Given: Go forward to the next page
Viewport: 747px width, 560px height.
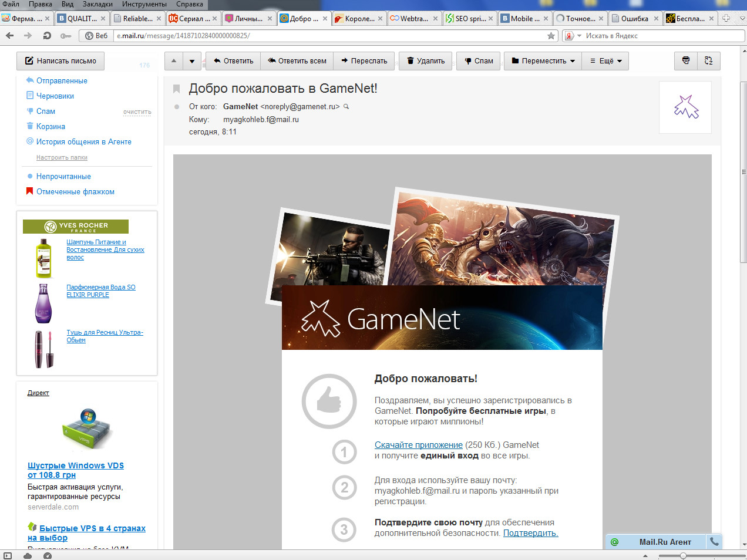Looking at the screenshot, I should pos(28,36).
